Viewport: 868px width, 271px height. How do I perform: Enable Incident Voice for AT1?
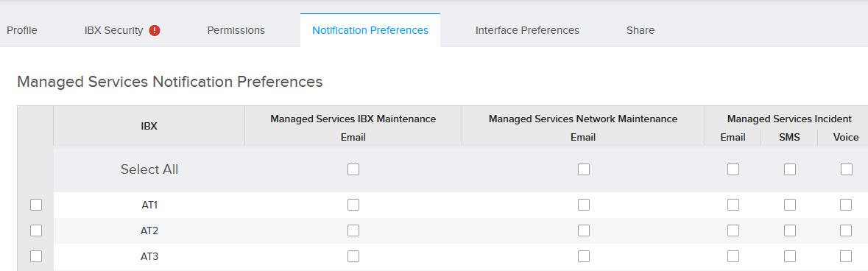click(846, 205)
